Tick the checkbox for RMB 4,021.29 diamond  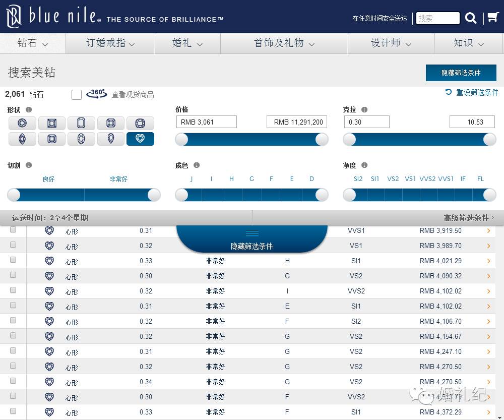tap(13, 260)
